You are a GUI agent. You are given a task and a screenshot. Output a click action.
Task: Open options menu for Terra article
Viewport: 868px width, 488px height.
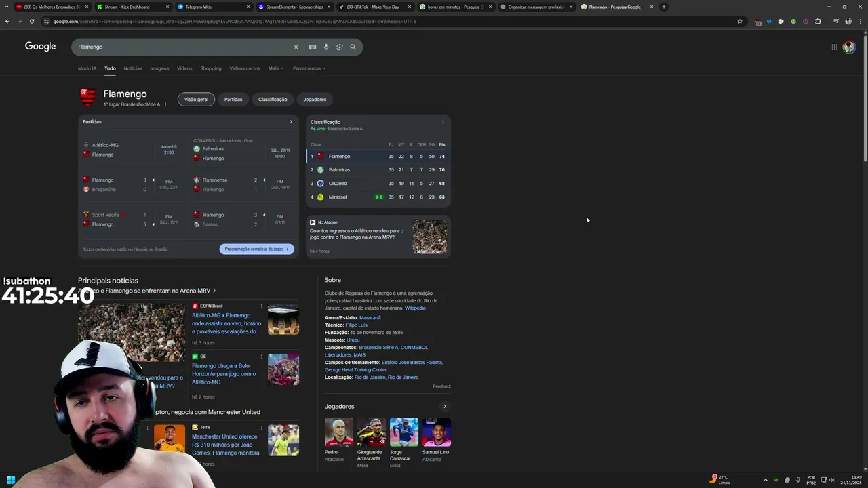[261, 428]
